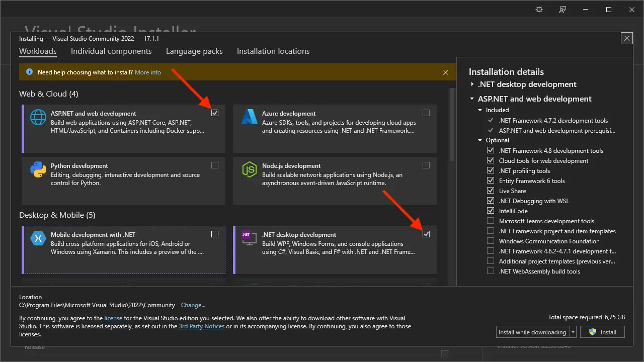This screenshot has height=362, width=644.
Task: Switch to the Workloads tab
Action: (38, 51)
